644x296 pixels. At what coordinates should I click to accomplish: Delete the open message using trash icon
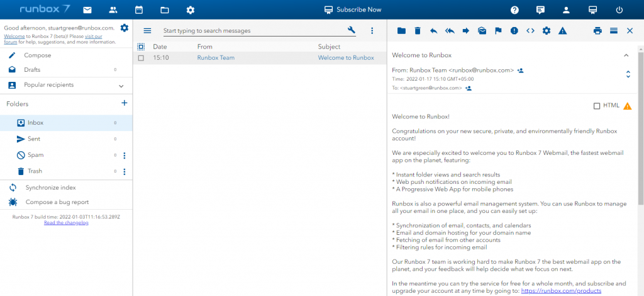[x=417, y=31]
